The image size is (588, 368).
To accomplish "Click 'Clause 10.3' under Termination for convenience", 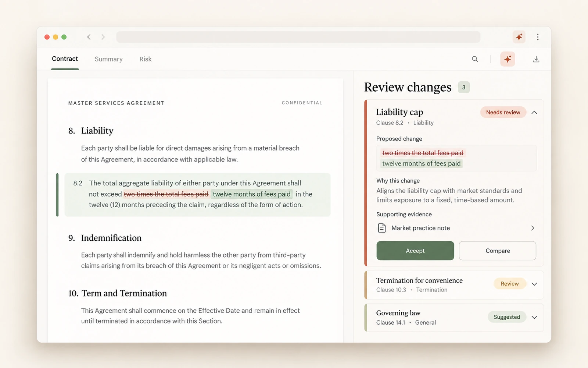I will 391,290.
